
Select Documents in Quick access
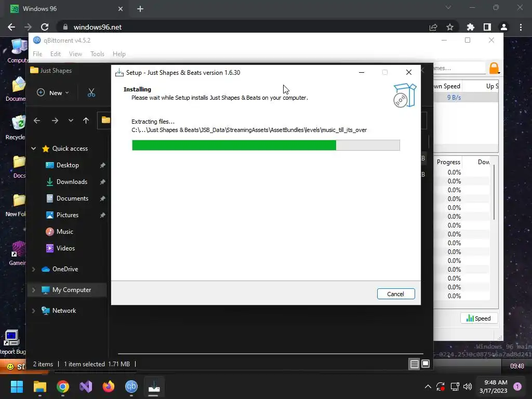[x=72, y=198]
